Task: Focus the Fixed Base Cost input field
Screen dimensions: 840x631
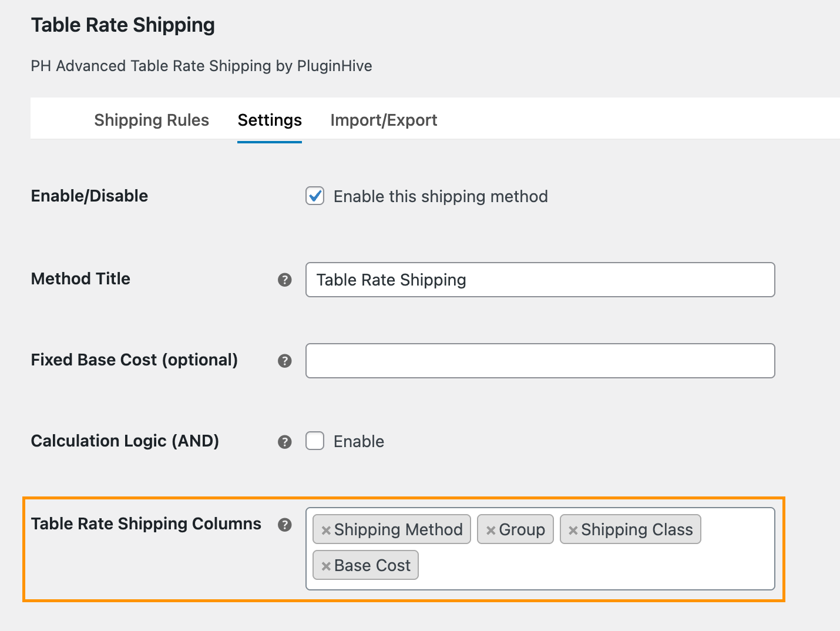Action: [x=540, y=361]
